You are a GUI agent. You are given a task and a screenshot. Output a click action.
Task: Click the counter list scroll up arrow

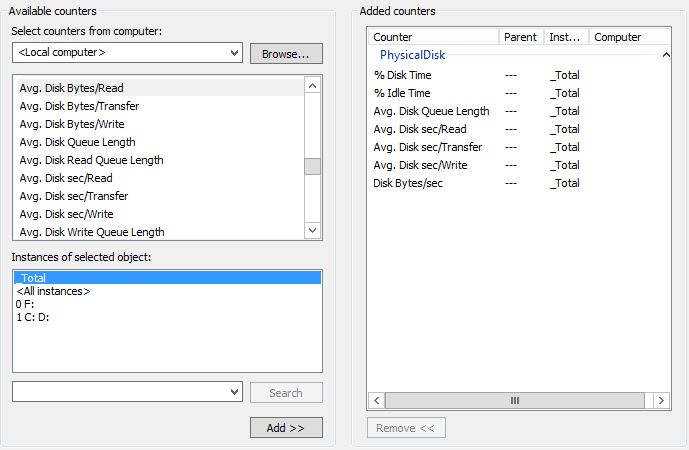(312, 85)
